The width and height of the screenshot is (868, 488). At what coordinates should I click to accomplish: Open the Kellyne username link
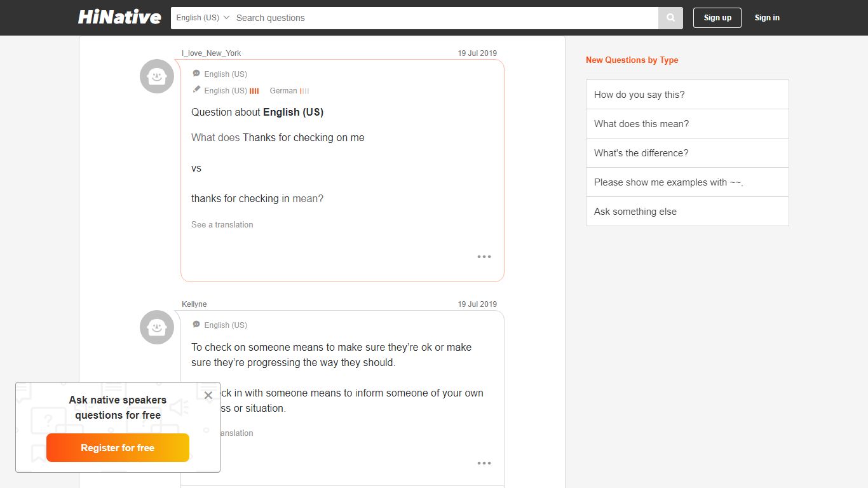click(194, 304)
